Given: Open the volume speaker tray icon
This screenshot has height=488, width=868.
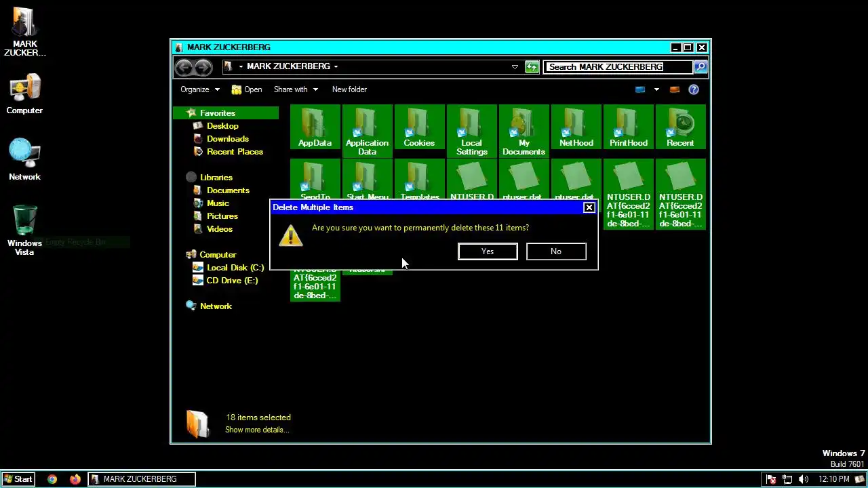Looking at the screenshot, I should (x=804, y=479).
